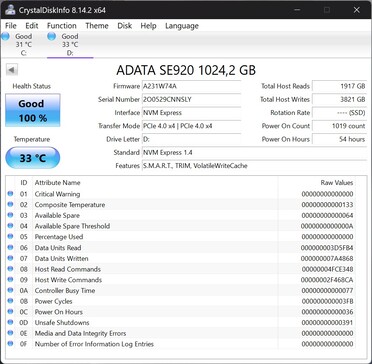Click status orb for Composite Temperature row
The width and height of the screenshot is (372, 364).
point(10,204)
